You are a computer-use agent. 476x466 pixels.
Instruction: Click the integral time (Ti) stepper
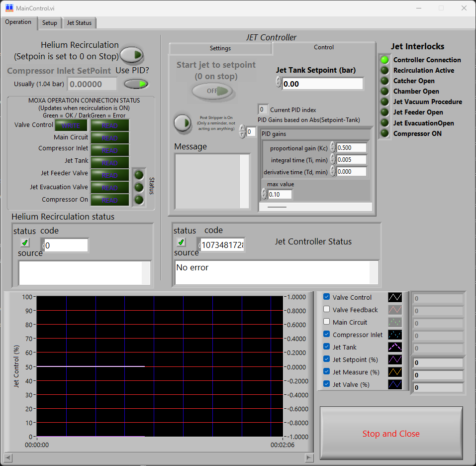pos(333,159)
